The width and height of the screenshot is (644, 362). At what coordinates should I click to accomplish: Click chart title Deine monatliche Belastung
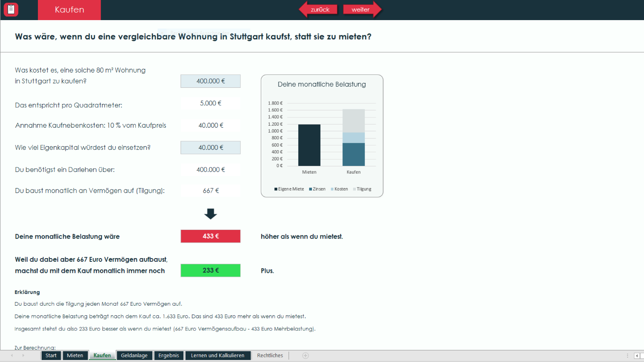[322, 84]
